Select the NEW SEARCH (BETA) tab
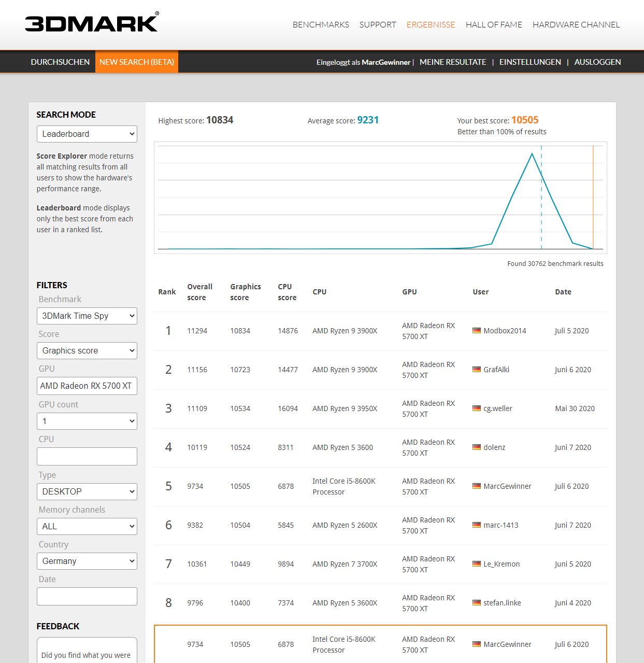 click(x=137, y=62)
